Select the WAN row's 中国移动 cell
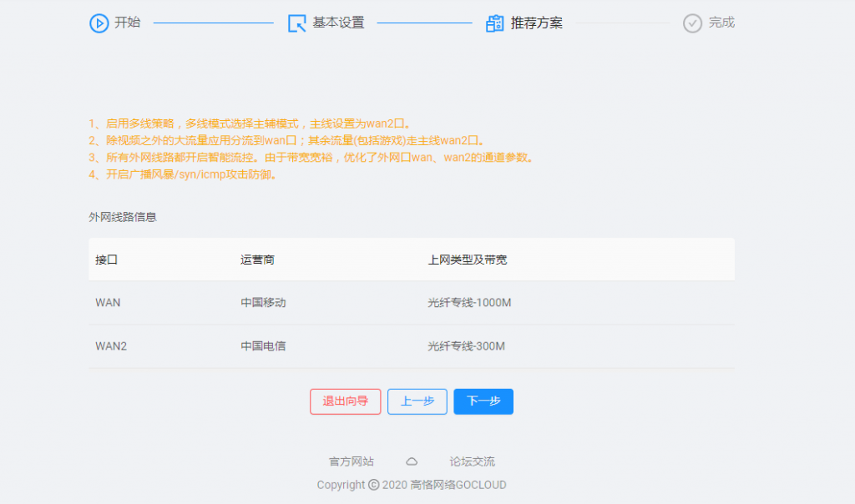This screenshot has height=504, width=855. tap(263, 303)
